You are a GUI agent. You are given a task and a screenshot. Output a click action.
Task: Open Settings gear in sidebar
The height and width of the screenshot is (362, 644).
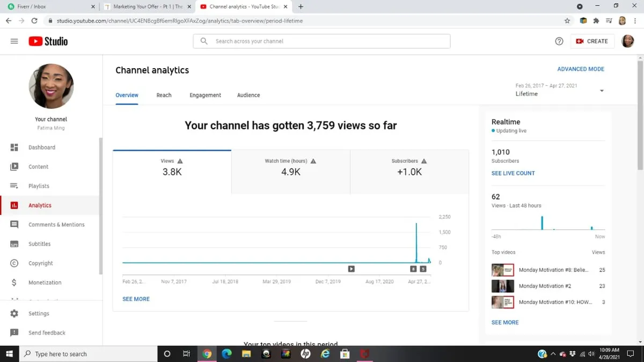(39, 314)
